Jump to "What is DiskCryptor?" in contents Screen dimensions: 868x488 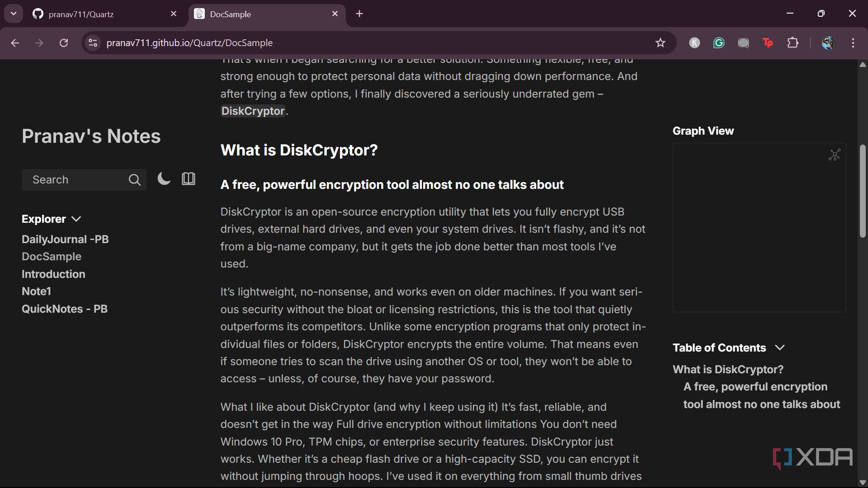tap(728, 369)
